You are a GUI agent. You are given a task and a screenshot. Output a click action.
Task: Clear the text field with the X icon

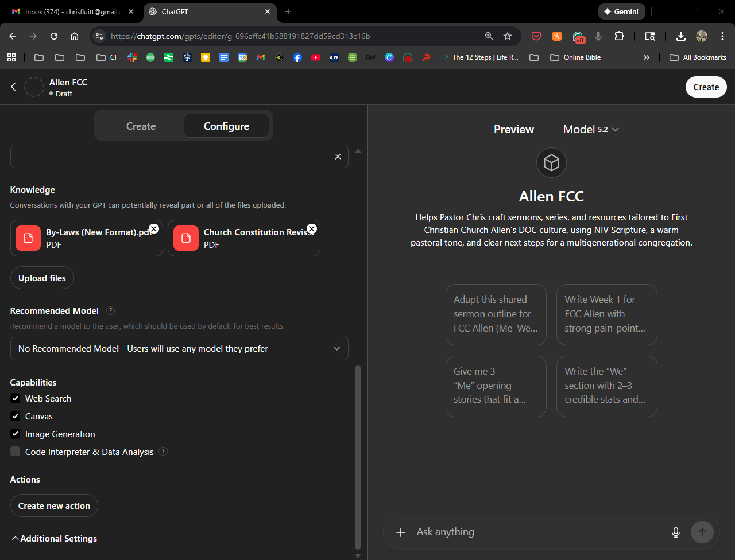point(338,157)
